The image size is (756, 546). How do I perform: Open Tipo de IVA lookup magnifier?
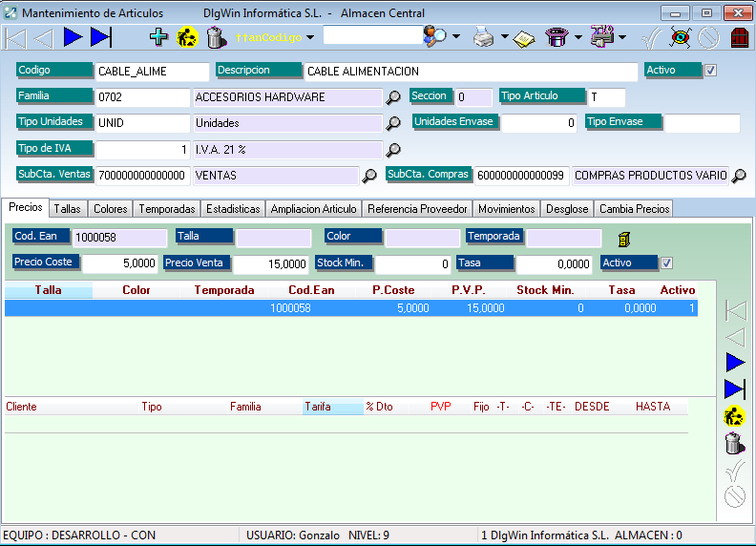tap(393, 150)
